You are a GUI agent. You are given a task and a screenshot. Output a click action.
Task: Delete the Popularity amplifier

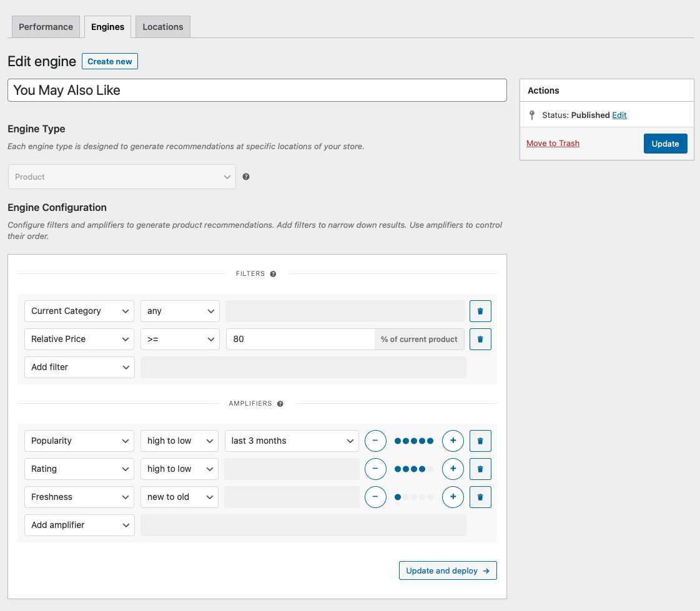point(480,441)
